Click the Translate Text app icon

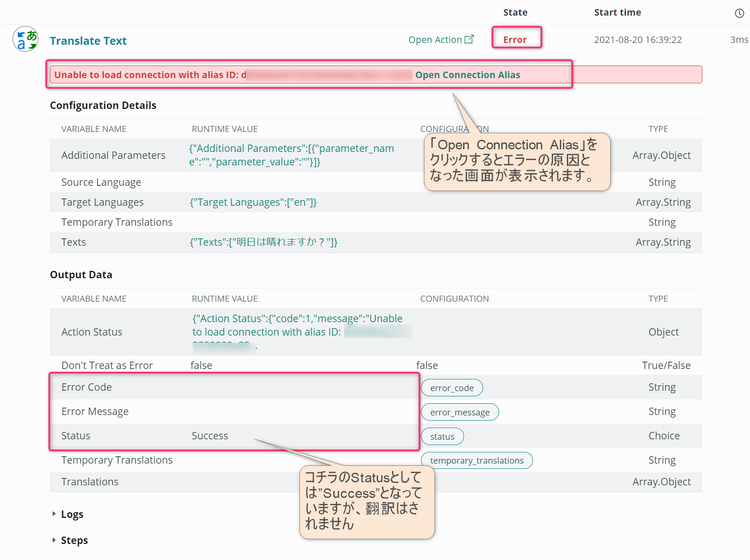tap(25, 39)
